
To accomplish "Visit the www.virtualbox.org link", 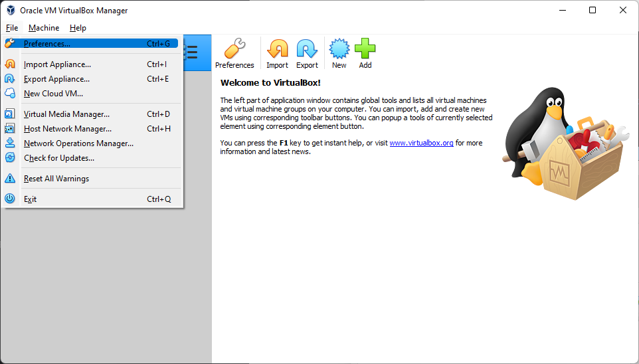I will (x=421, y=143).
